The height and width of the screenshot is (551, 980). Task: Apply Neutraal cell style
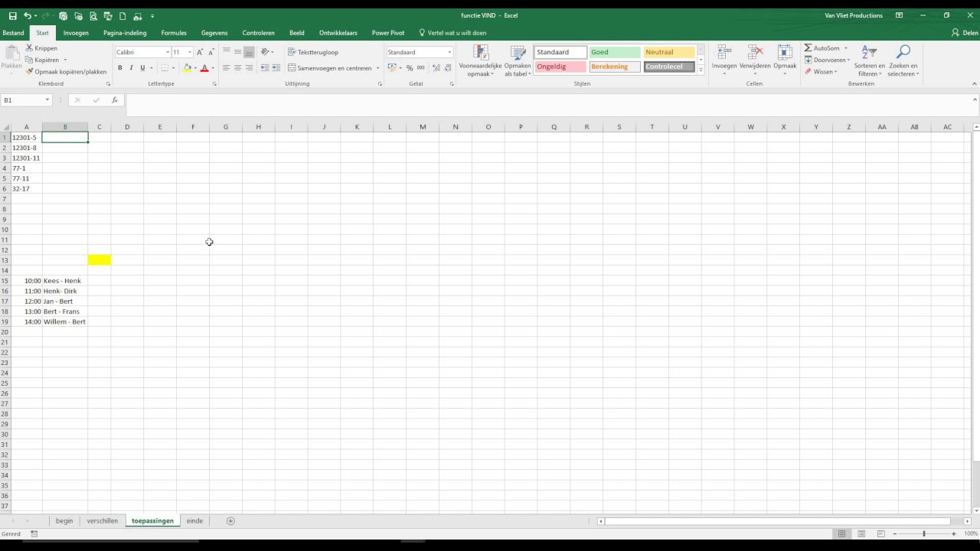(x=669, y=52)
